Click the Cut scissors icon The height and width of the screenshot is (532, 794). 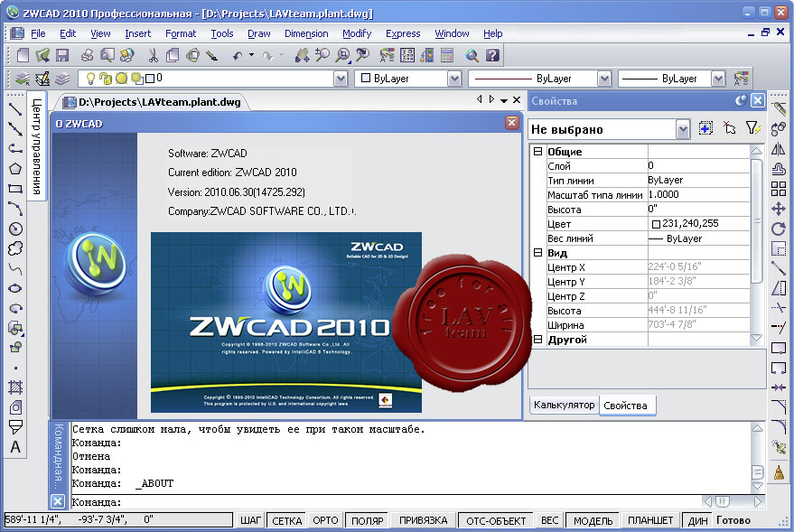click(x=153, y=55)
